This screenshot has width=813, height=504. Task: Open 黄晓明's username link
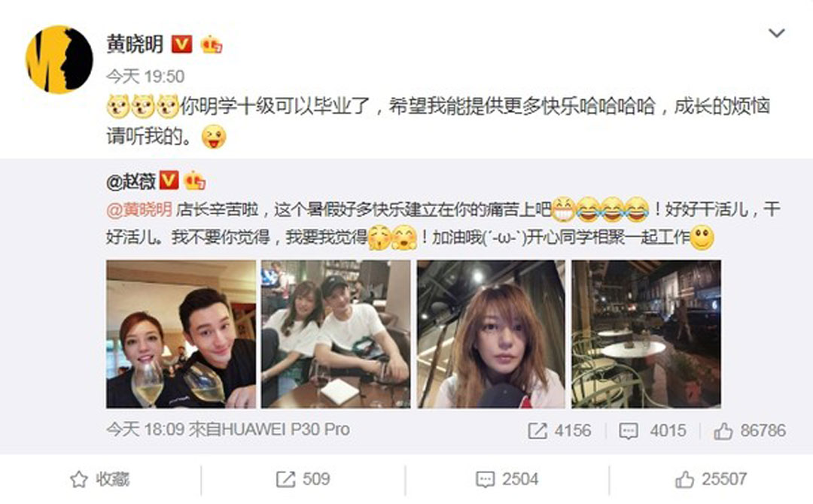pyautogui.click(x=135, y=44)
